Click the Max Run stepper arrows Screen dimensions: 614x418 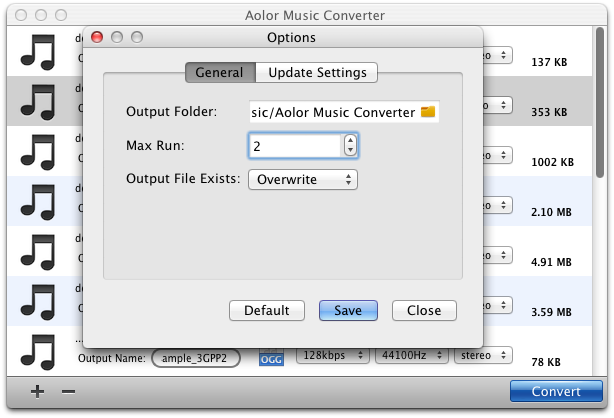(350, 146)
